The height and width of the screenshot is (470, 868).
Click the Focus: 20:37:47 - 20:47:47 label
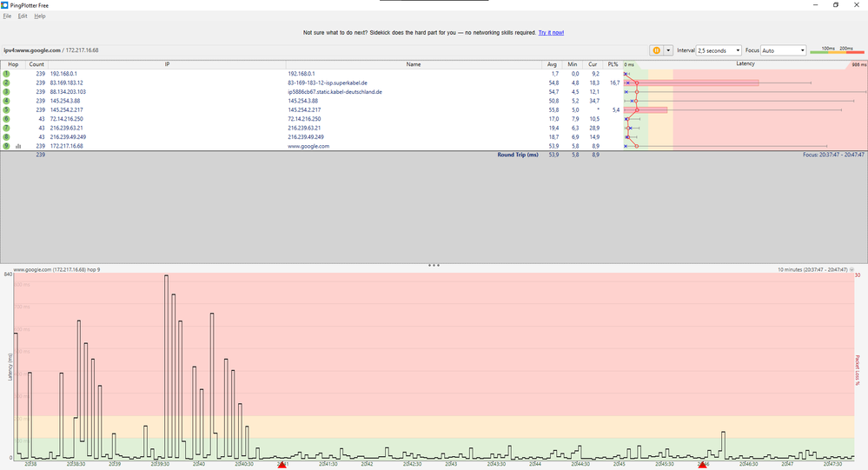833,155
